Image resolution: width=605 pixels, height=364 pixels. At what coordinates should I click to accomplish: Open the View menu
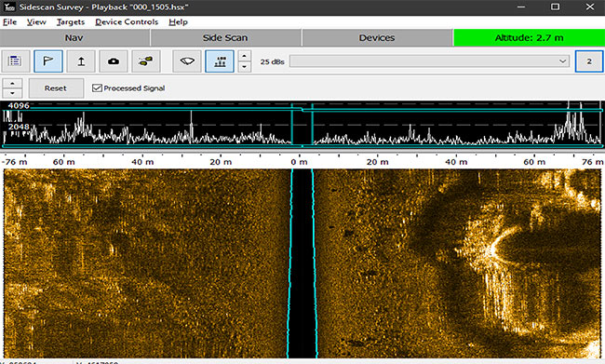click(x=36, y=22)
